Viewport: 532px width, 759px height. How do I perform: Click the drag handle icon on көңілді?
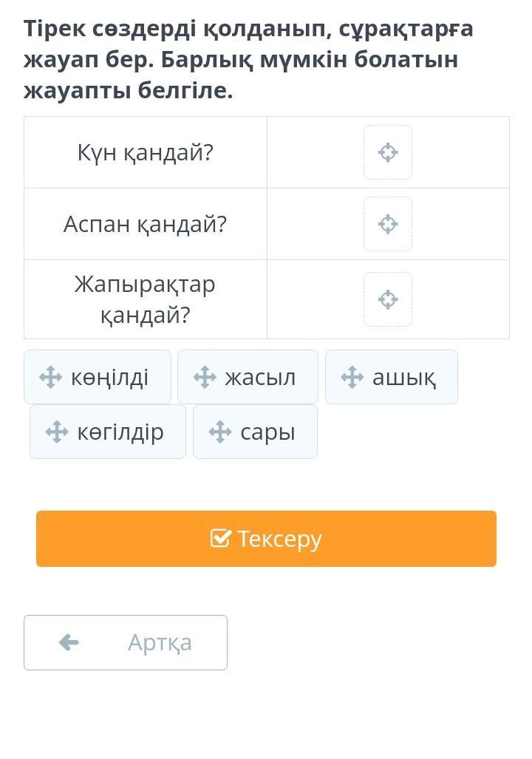(50, 377)
